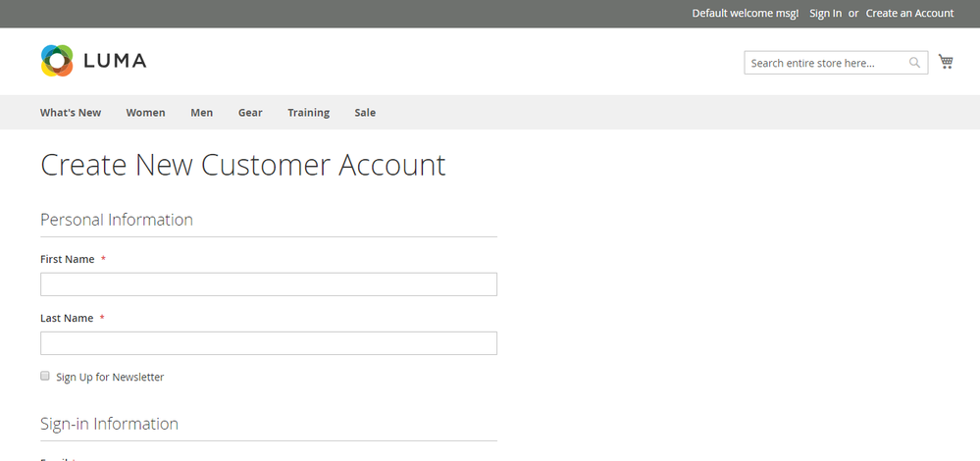This screenshot has height=461, width=980.
Task: Focus the First Name input field
Action: 269,284
